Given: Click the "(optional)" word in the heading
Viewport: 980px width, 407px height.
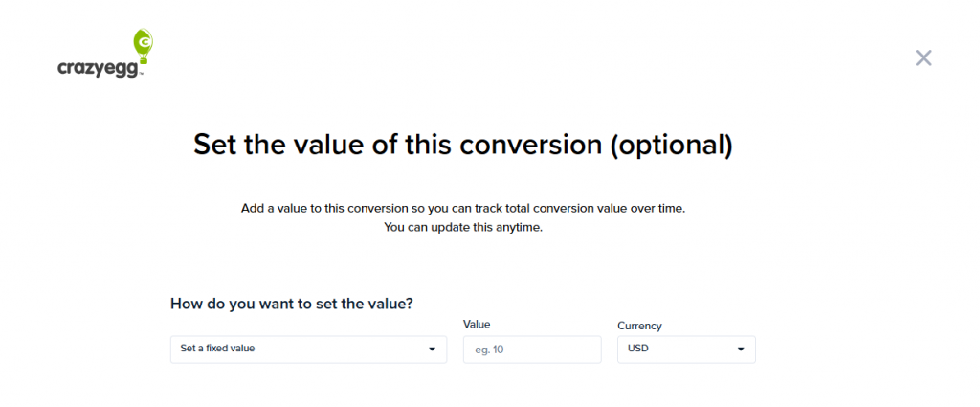Looking at the screenshot, I should 671,145.
